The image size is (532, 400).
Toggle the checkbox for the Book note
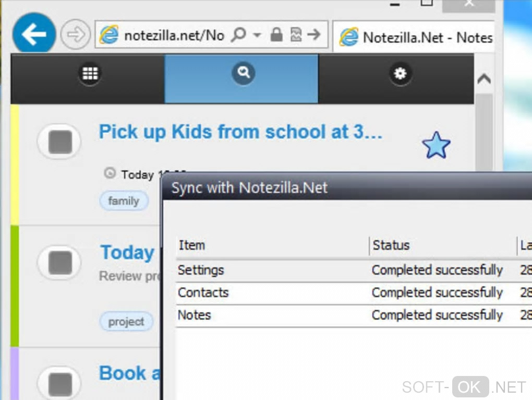coord(59,383)
